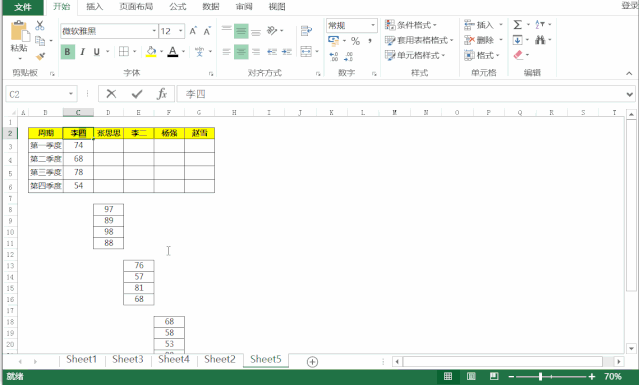This screenshot has height=385, width=639.
Task: Switch to the 插入 ribbon tab
Action: coord(95,7)
